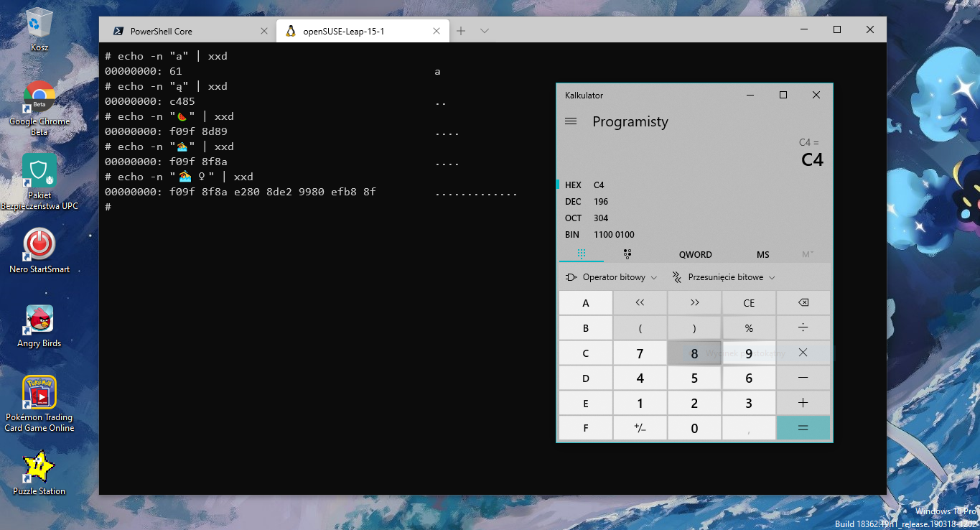Maximize the Kalkulator window

click(x=783, y=95)
